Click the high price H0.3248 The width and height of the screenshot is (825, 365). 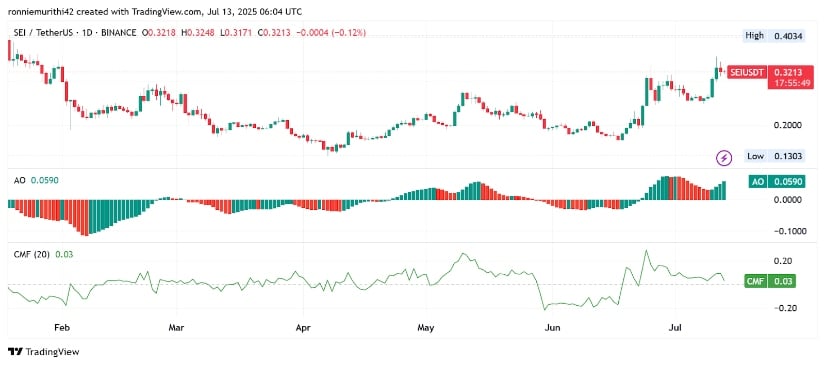[197, 33]
